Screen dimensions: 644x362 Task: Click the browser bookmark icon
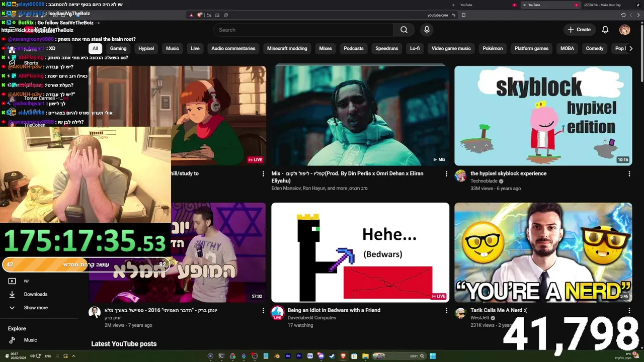463,15
